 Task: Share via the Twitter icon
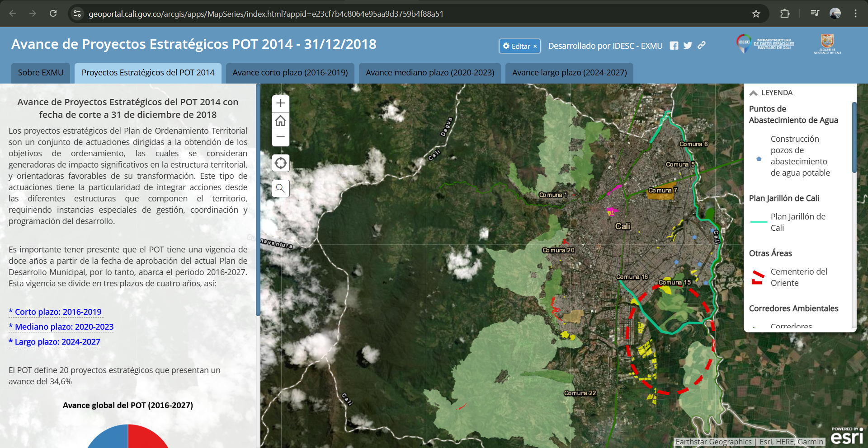(688, 46)
